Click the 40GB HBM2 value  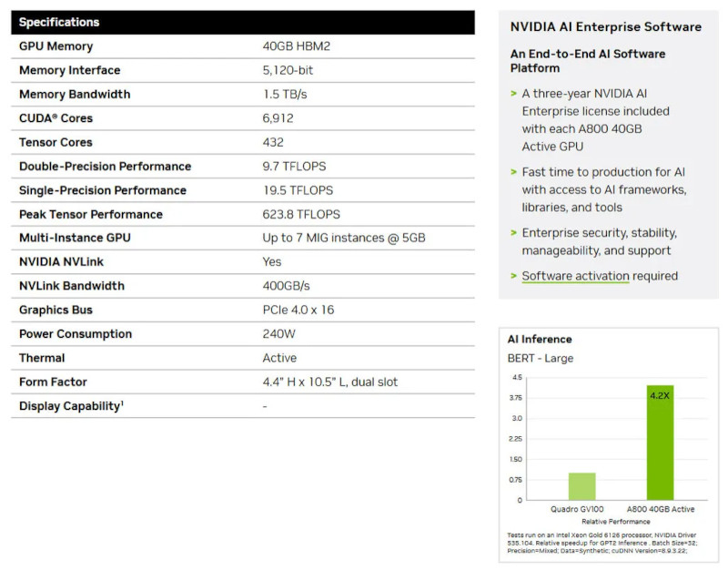tap(298, 46)
